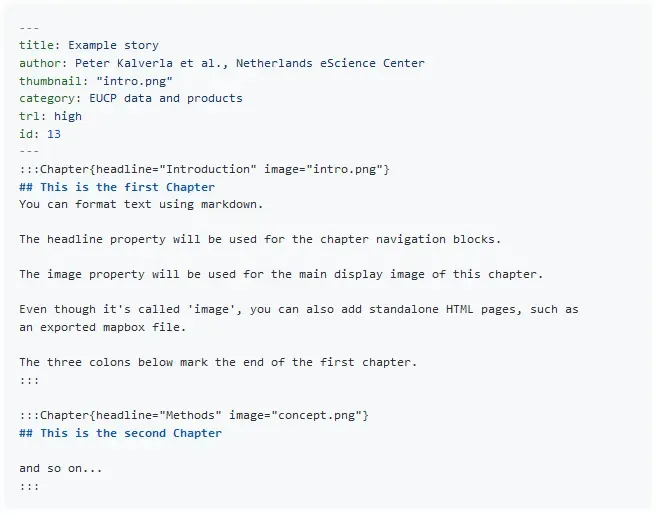Click the opening front matter dashes

(x=29, y=28)
